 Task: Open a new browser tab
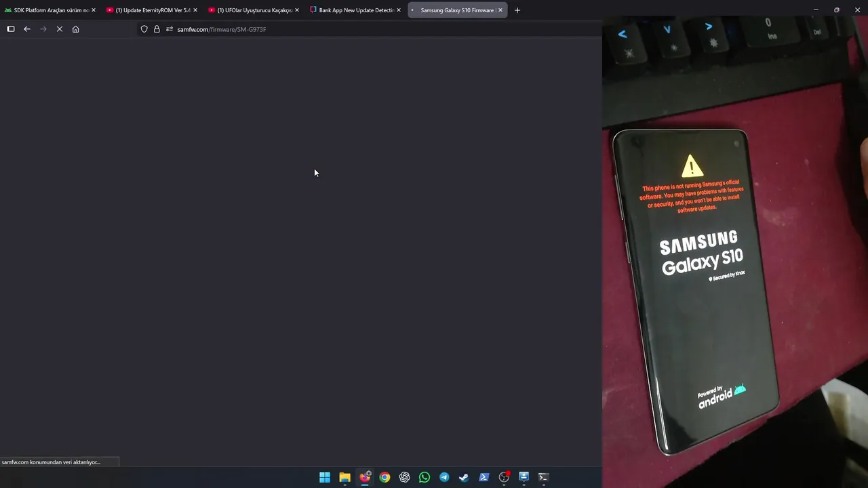pos(517,10)
